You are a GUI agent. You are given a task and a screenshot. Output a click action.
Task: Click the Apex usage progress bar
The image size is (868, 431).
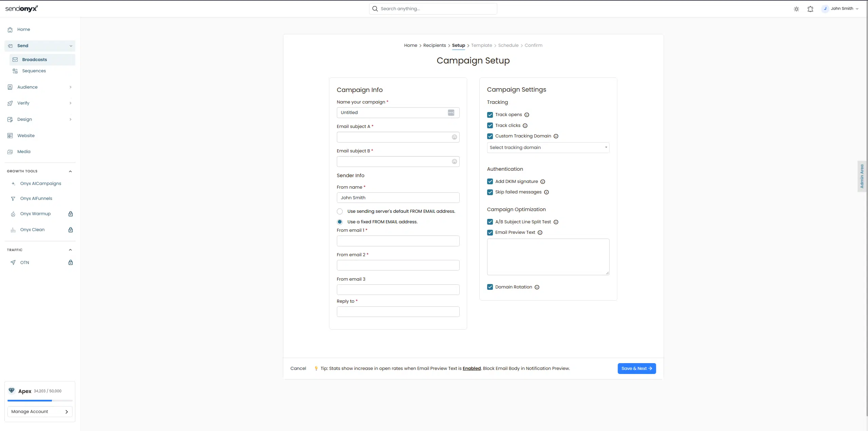(40, 401)
